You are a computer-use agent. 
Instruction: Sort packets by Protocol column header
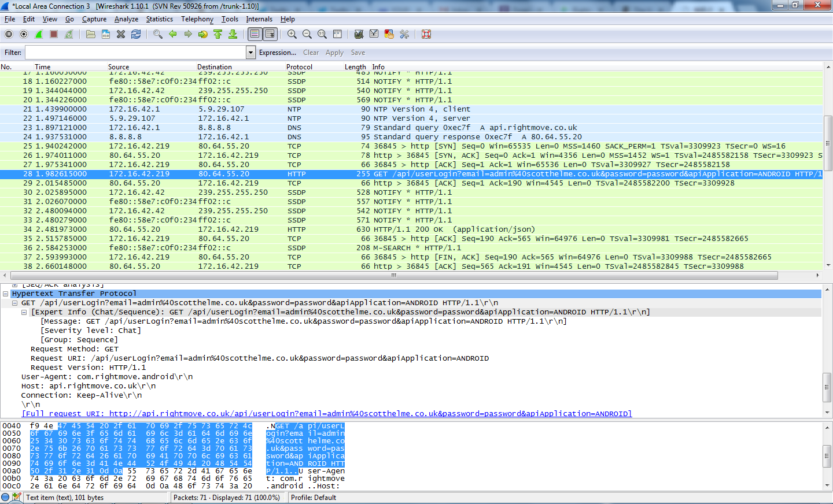299,67
